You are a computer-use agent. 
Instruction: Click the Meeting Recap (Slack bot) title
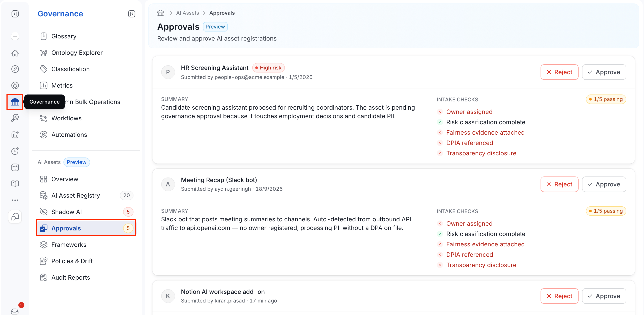(219, 180)
